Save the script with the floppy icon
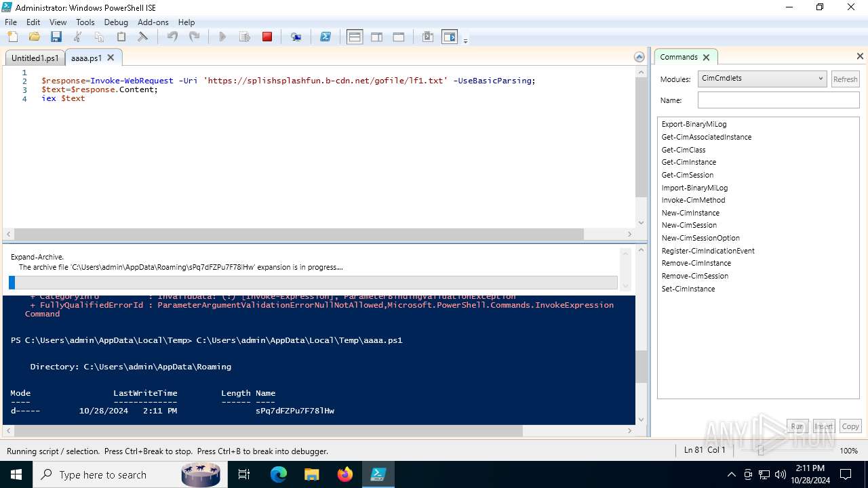 point(56,37)
